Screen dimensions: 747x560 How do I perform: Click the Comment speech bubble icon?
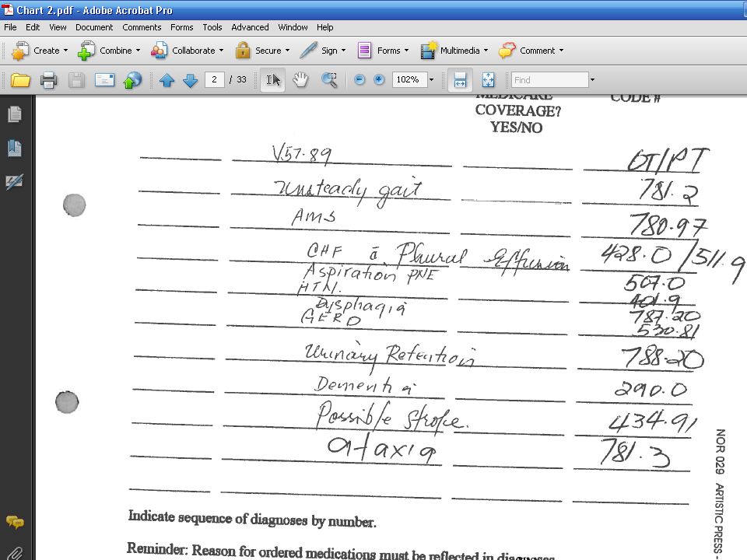tap(507, 51)
